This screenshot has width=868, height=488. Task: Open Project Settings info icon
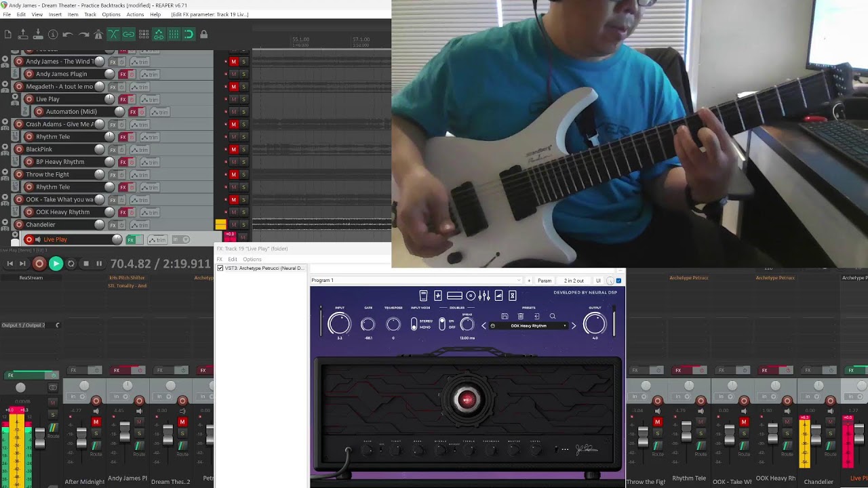tap(53, 34)
